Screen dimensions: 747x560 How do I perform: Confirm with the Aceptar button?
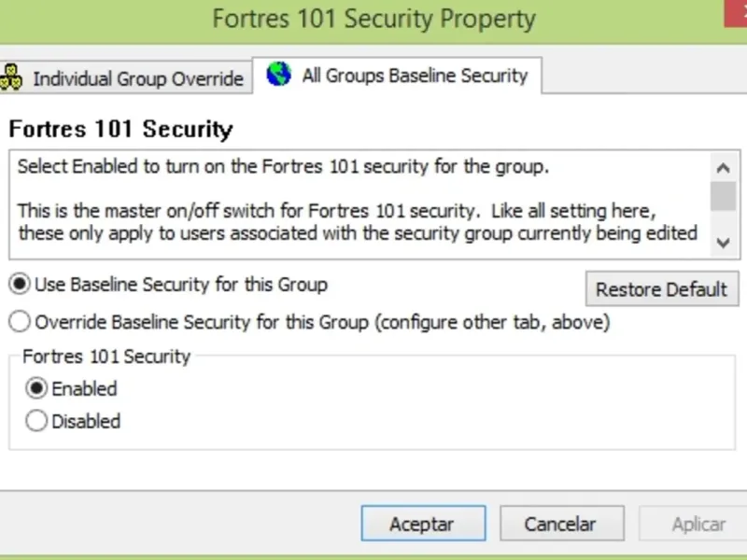423,524
